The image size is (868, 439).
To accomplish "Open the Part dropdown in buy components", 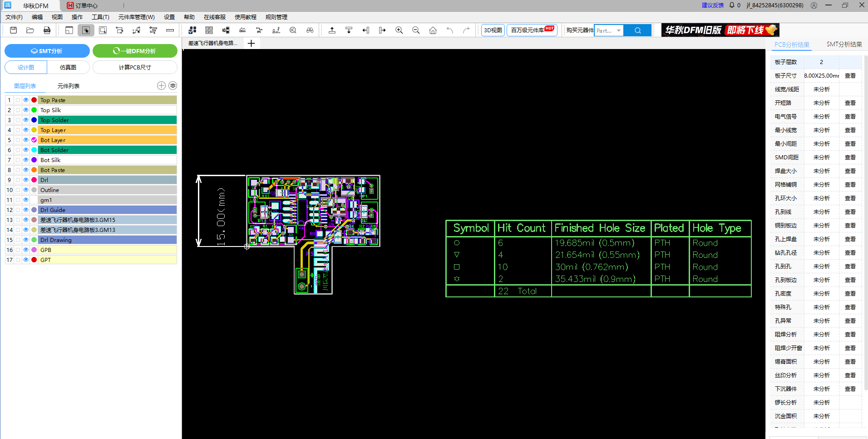I will (x=609, y=30).
